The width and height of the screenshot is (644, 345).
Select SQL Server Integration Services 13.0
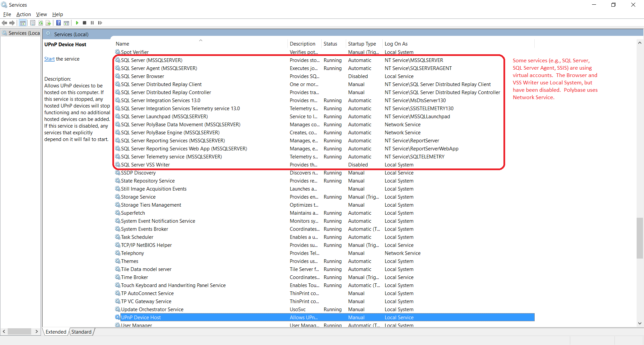click(324, 100)
